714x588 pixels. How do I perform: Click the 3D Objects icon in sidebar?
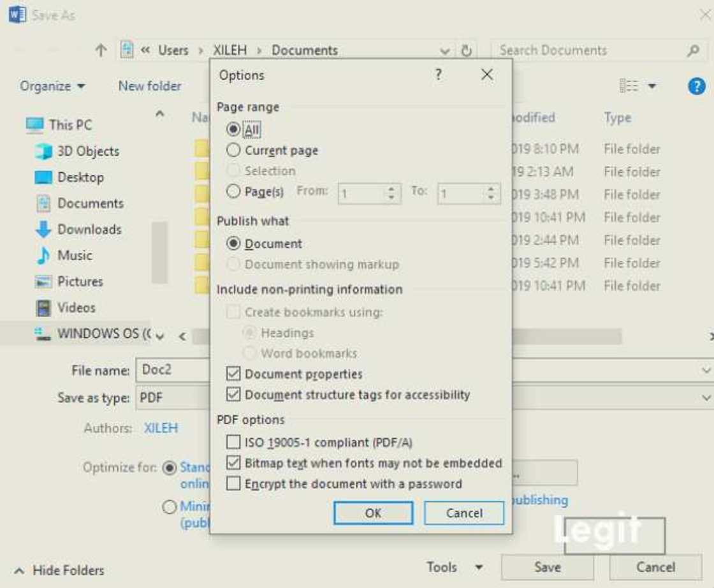pyautogui.click(x=43, y=152)
